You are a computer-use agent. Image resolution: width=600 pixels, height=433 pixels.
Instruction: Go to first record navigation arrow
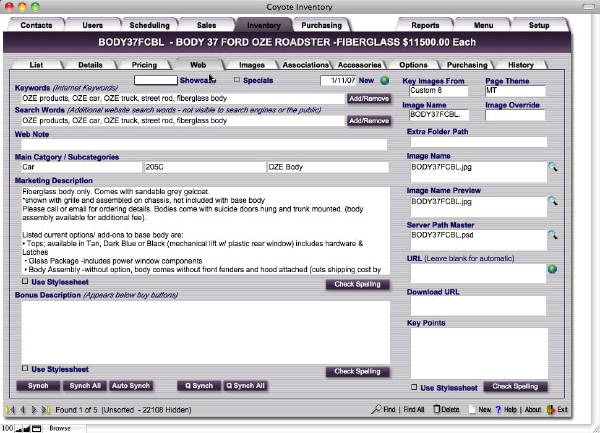tap(10, 410)
